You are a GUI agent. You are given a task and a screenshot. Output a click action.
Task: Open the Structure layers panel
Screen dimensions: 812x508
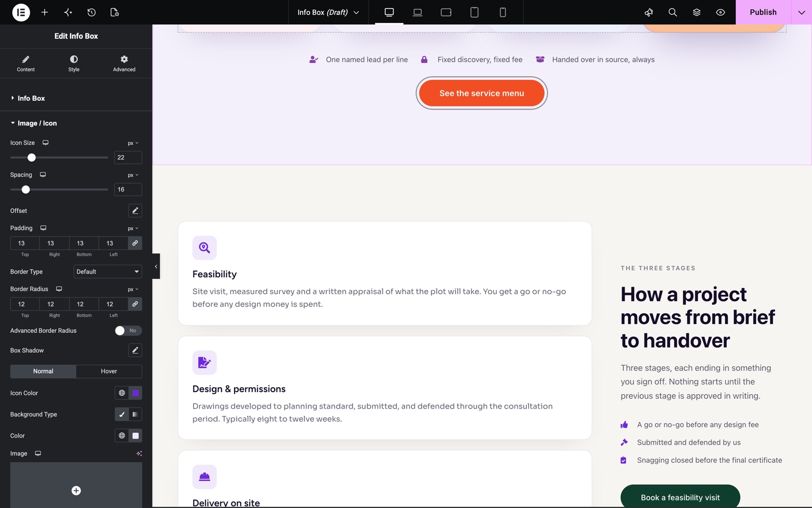[x=696, y=12]
